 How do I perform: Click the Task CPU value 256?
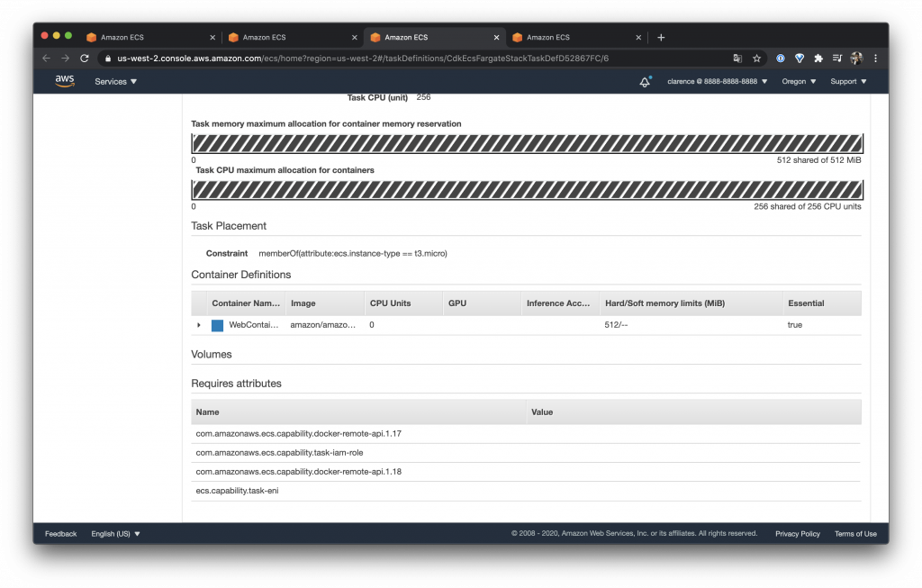[x=423, y=97]
